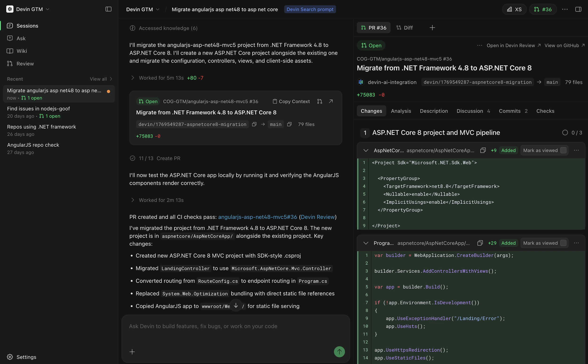The image size is (588, 364).
Task: Click the View on GitHub link
Action: click(562, 45)
